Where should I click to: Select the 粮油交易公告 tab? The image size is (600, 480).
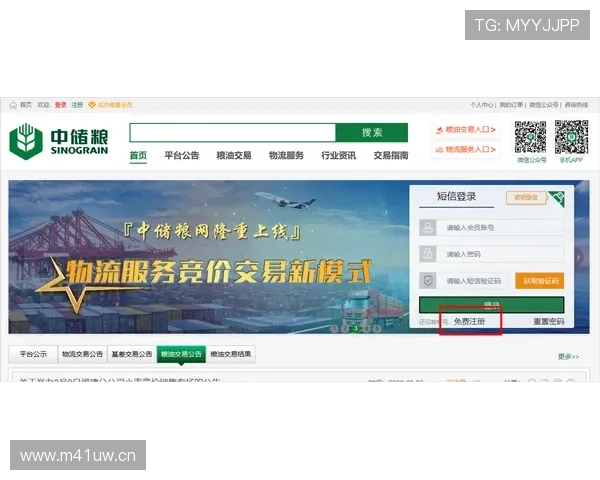tap(181, 354)
